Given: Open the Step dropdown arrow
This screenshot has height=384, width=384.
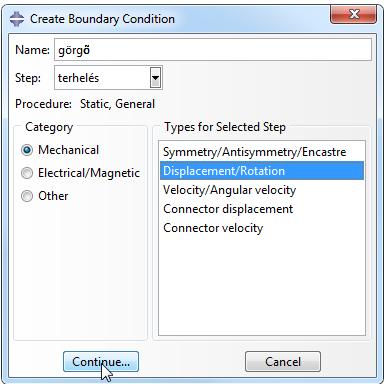Looking at the screenshot, I should click(155, 78).
